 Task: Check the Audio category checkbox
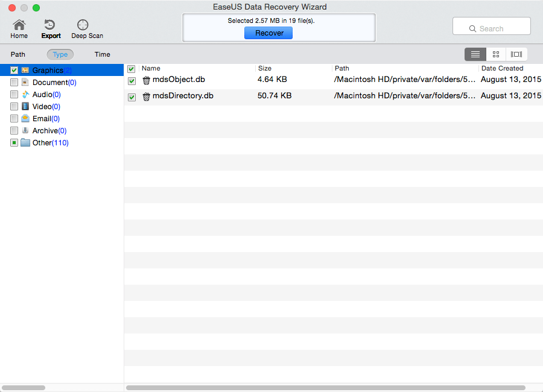pos(14,94)
